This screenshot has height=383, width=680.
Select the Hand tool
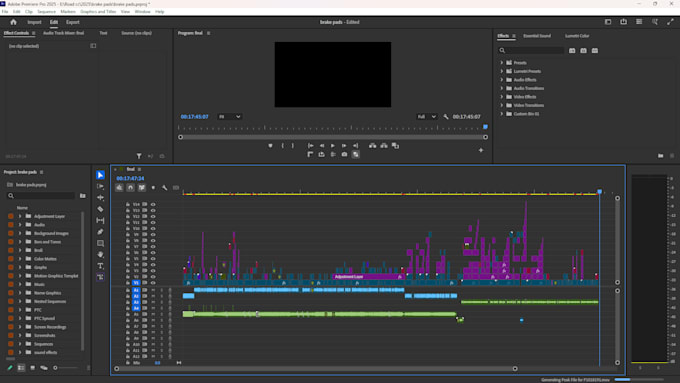tap(100, 254)
